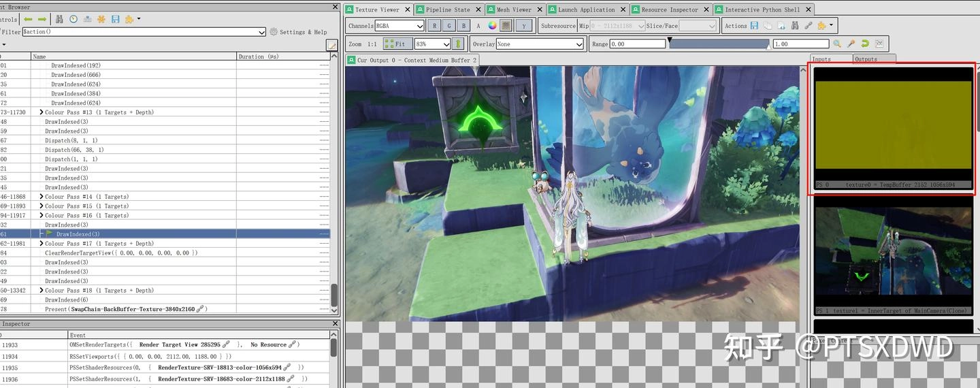Click the clock icon to time durations

(x=73, y=19)
